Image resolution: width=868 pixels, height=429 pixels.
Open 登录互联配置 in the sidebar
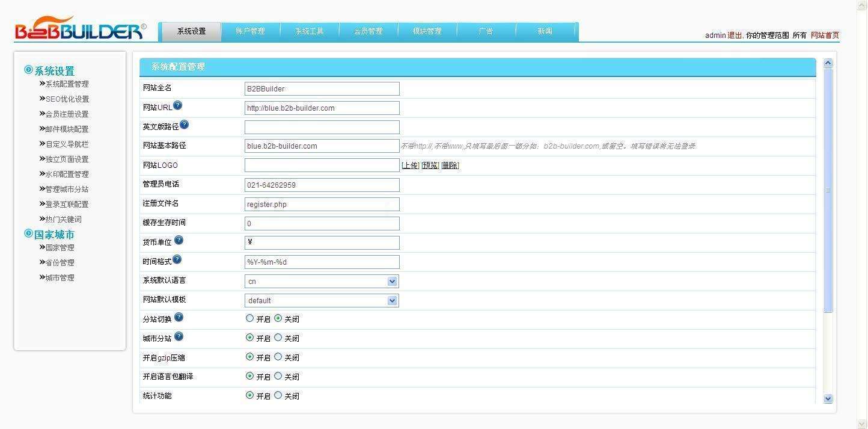(x=67, y=205)
